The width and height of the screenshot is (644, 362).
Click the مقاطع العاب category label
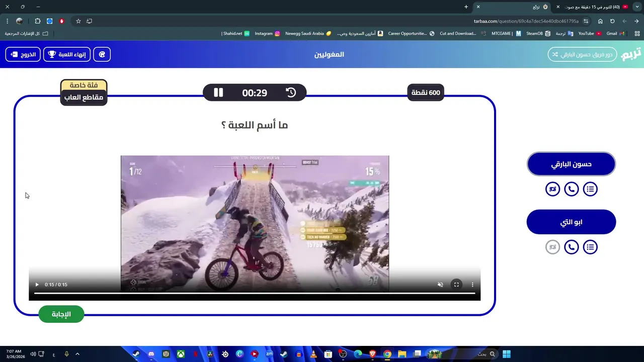84,98
